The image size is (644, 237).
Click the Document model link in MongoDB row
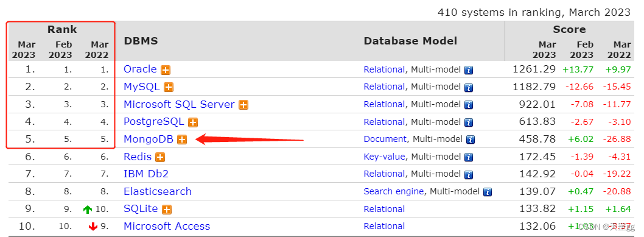(x=385, y=140)
